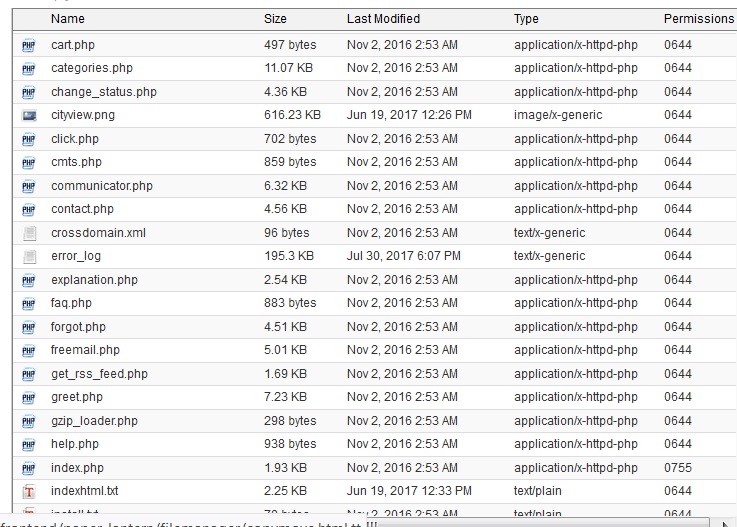Viewport: 737px width, 527px height.
Task: Click the 0755 permissions of index.php
Action: point(677,468)
